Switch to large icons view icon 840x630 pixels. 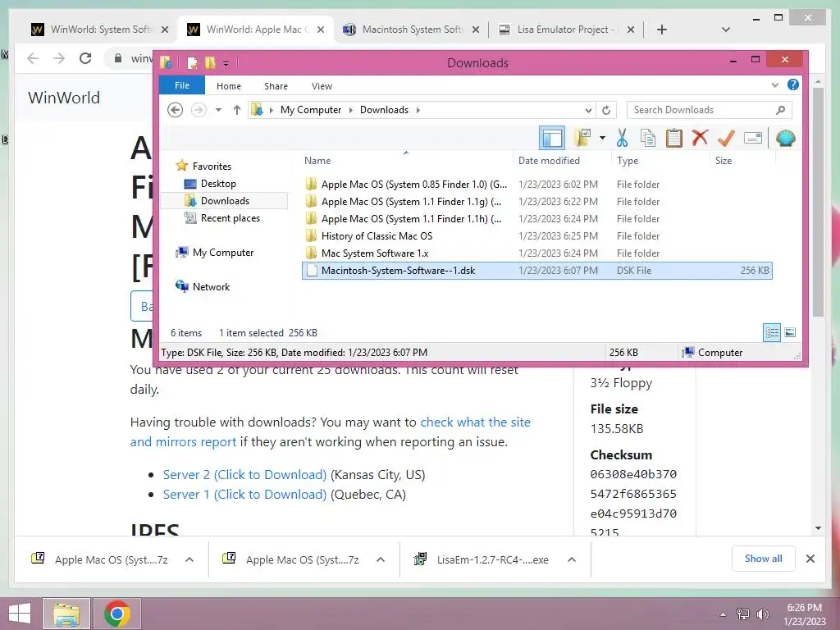point(790,333)
